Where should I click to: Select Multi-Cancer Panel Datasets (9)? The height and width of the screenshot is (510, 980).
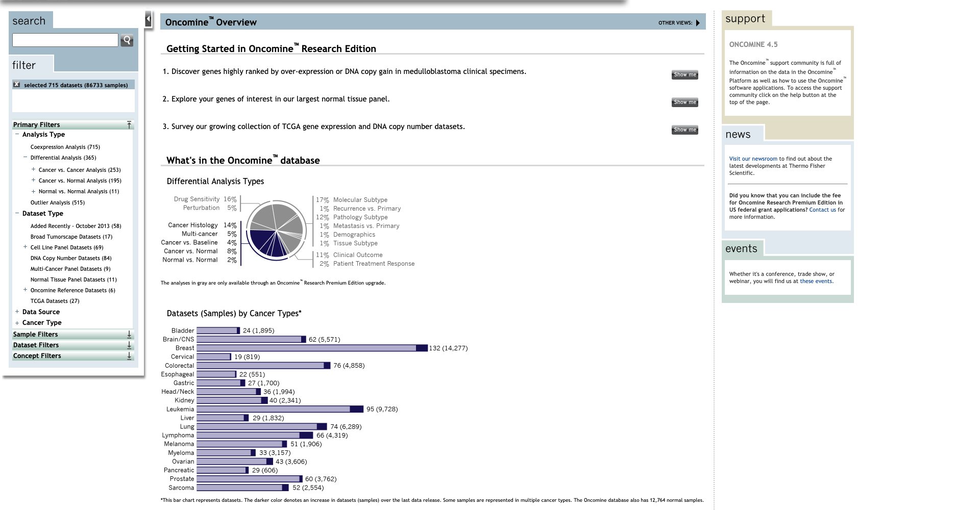click(x=70, y=269)
